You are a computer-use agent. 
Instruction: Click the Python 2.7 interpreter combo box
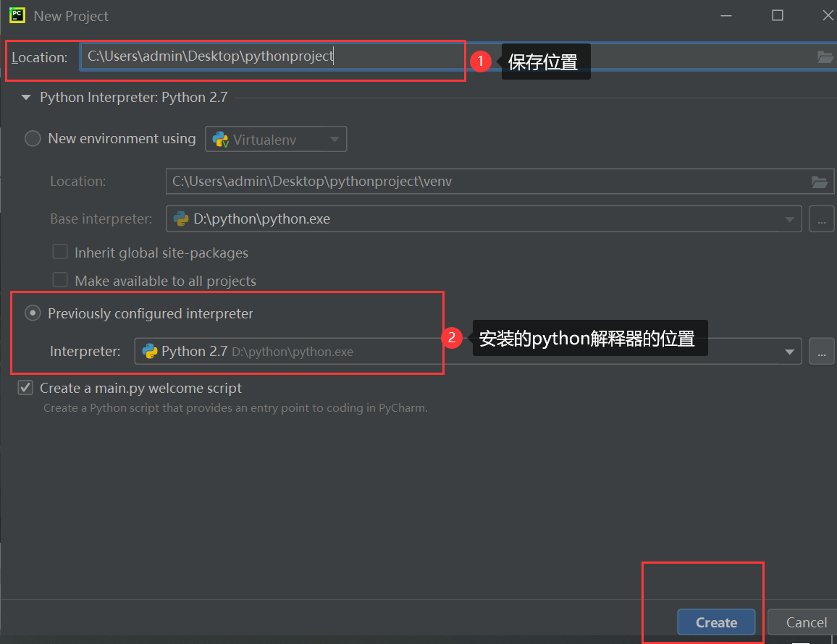[468, 352]
